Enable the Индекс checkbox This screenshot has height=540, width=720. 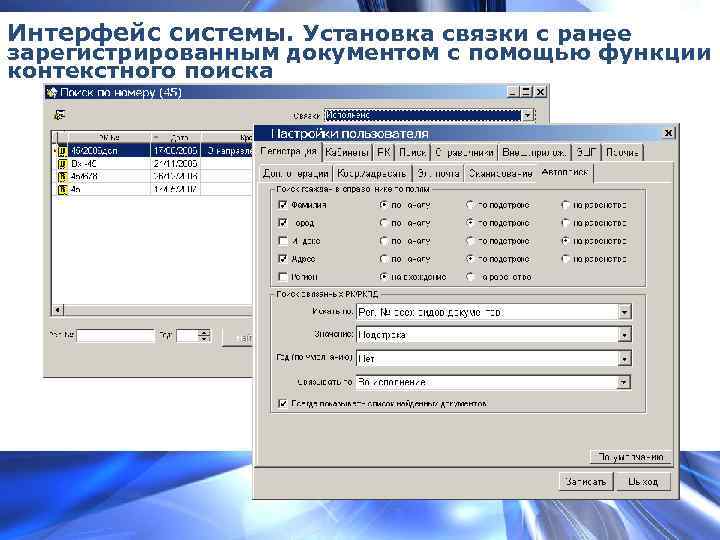(283, 241)
